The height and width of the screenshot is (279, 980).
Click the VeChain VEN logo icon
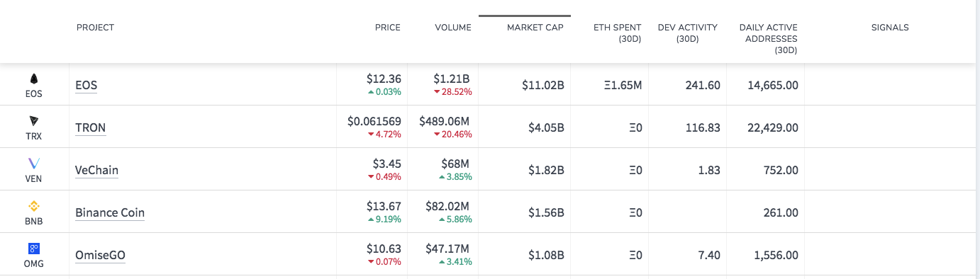pyautogui.click(x=33, y=164)
